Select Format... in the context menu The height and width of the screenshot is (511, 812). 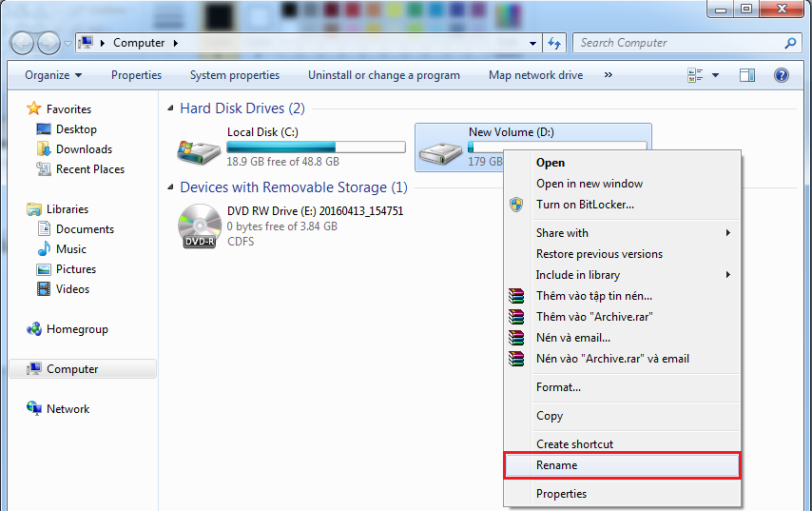558,387
